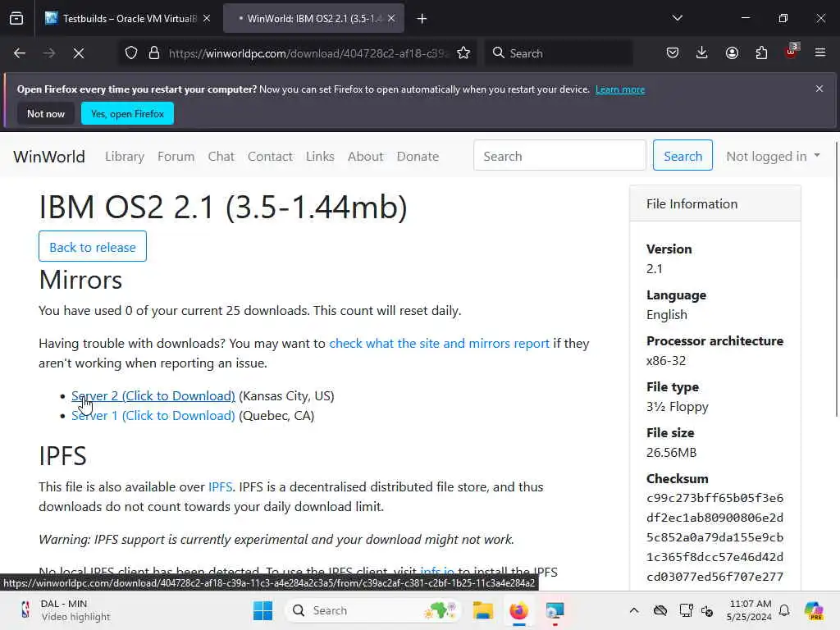
Task: Select the checksum value text
Action: coord(714,537)
